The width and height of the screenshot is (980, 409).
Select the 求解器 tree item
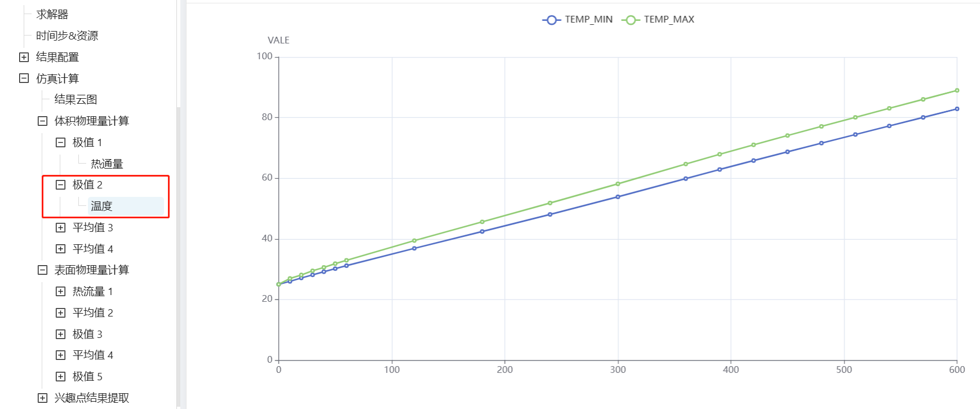pyautogui.click(x=52, y=14)
